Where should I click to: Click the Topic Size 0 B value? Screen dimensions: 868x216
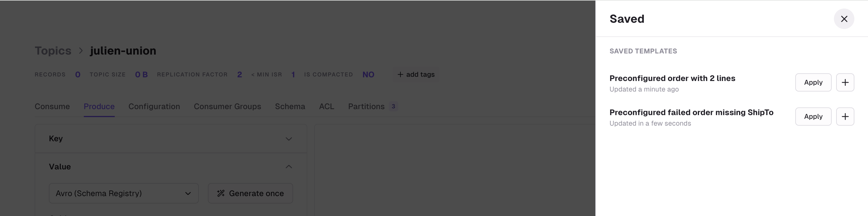[141, 74]
